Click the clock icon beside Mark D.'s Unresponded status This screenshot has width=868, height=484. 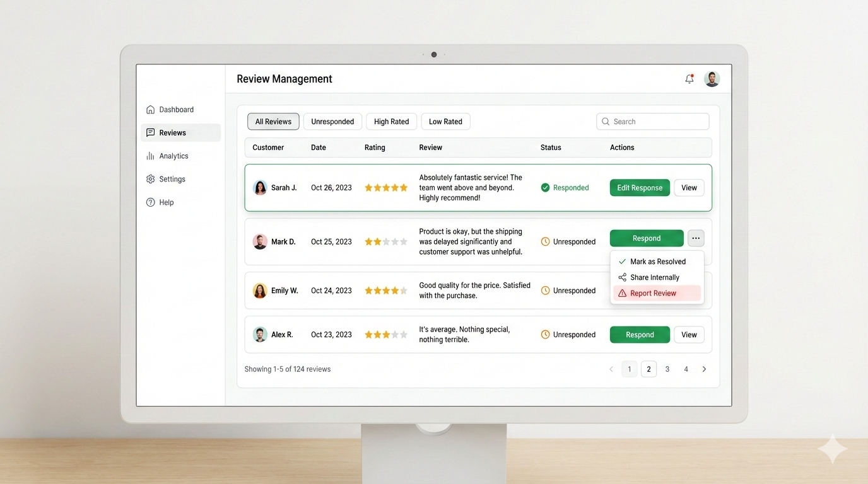tap(546, 241)
